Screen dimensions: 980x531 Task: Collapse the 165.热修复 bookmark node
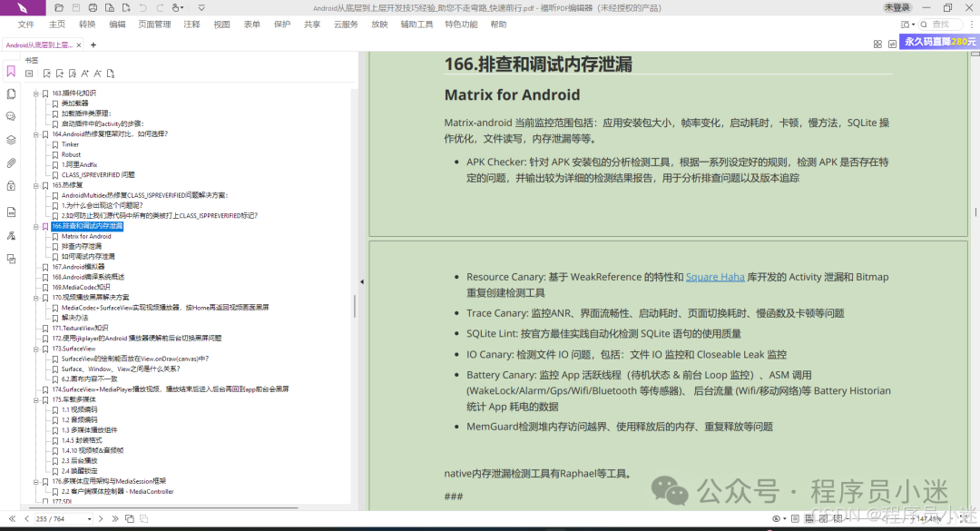tap(35, 186)
